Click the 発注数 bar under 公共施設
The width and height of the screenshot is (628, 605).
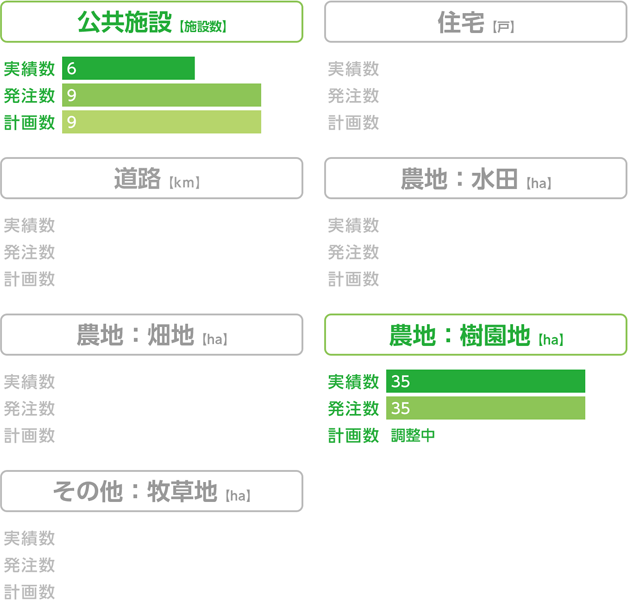click(161, 95)
